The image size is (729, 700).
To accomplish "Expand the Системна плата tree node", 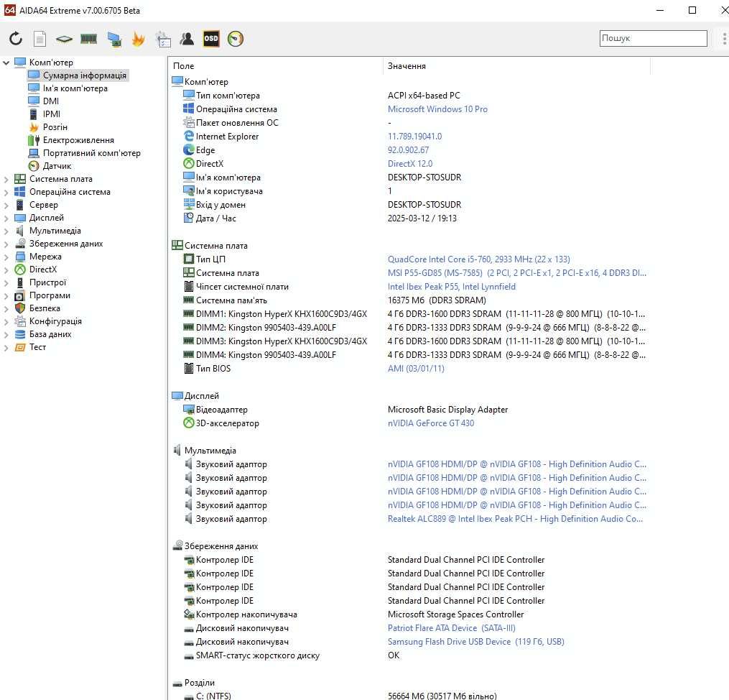I will pyautogui.click(x=6, y=179).
